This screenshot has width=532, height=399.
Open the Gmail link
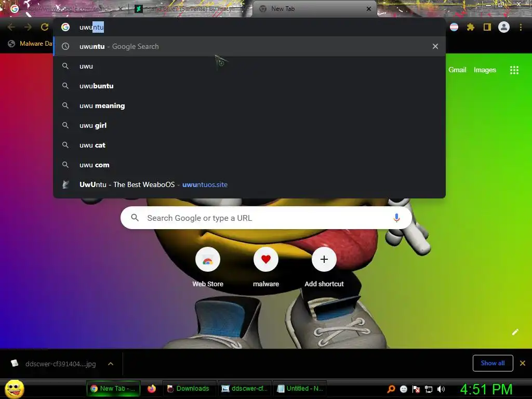tap(457, 70)
